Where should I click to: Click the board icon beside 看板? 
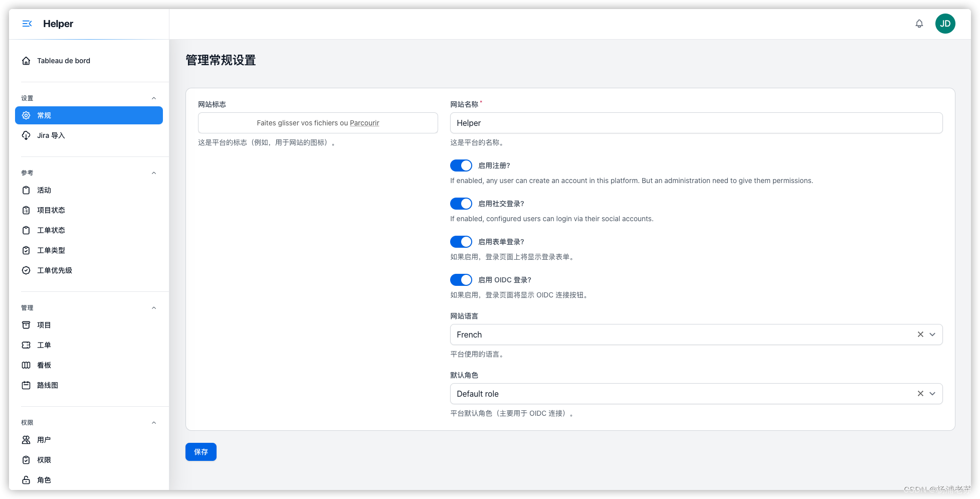[26, 365]
